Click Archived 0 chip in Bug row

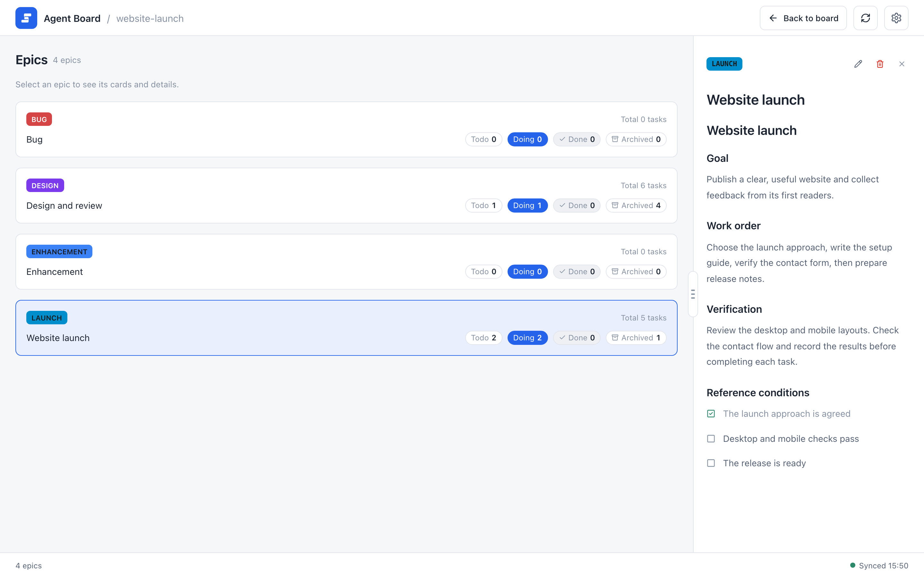pos(636,139)
